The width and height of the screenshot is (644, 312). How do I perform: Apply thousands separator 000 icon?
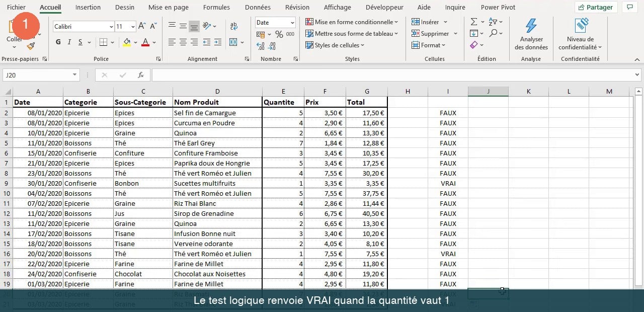[290, 34]
